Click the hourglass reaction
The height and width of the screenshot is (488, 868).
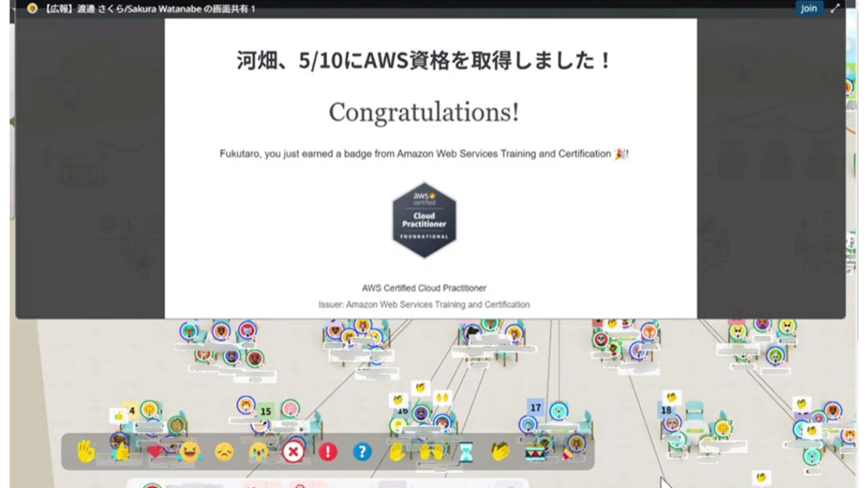tap(466, 452)
